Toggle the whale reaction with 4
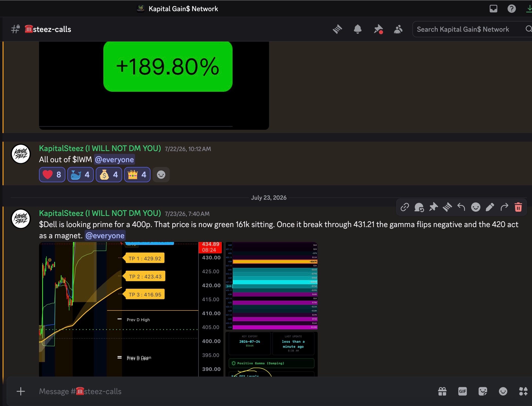 pos(80,175)
